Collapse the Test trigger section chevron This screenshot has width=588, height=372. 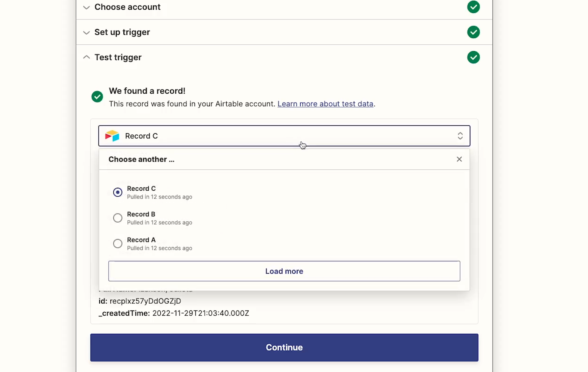(87, 57)
